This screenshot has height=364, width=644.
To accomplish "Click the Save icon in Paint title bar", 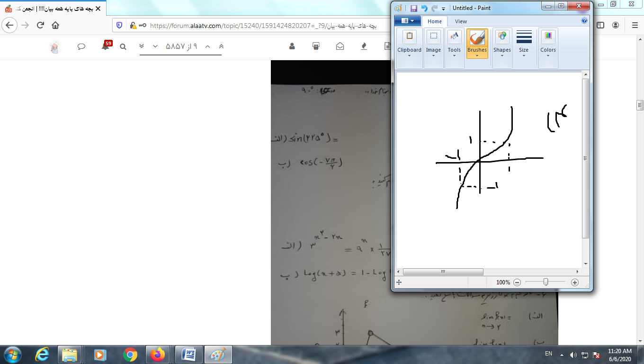I will 413,8.
